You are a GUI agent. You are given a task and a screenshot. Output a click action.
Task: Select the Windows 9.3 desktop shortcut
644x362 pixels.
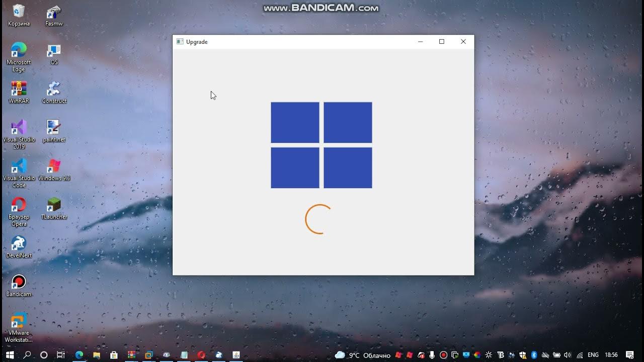click(54, 170)
